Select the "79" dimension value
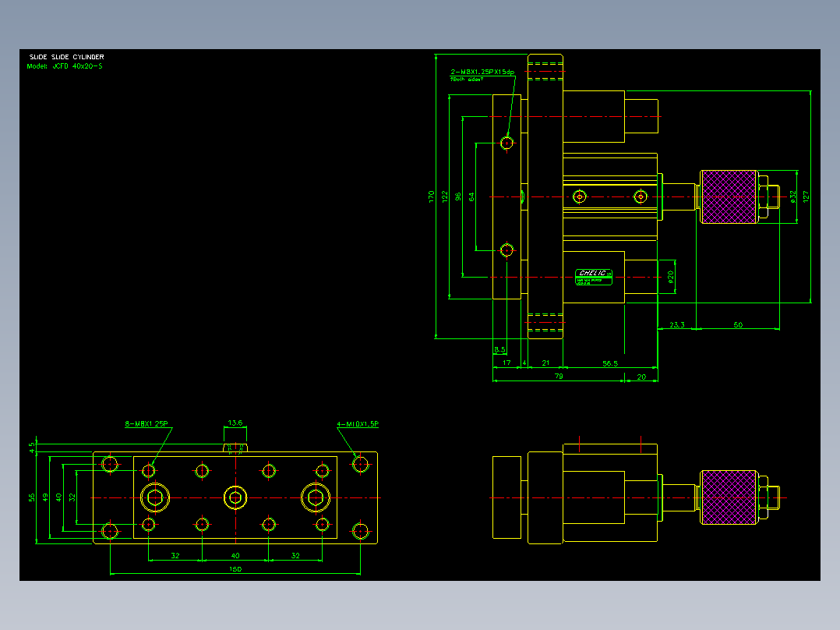Viewport: 840px width, 630px height. pyautogui.click(x=559, y=376)
